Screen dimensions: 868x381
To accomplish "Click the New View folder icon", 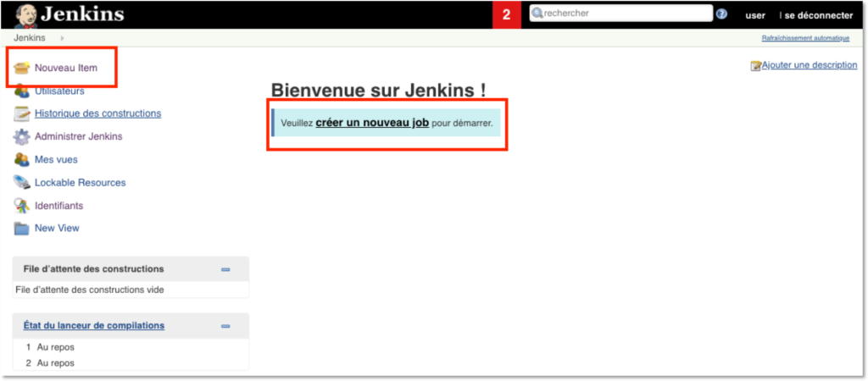I will point(21,229).
